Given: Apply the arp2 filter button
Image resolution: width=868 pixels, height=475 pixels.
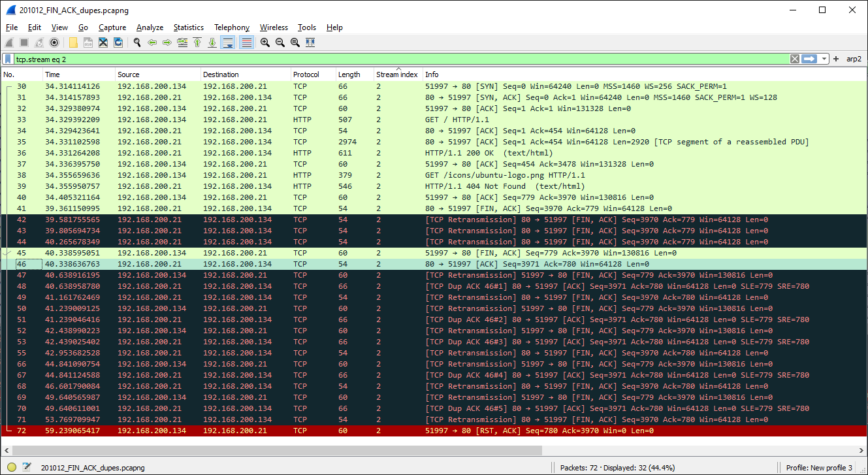Looking at the screenshot, I should tap(854, 59).
